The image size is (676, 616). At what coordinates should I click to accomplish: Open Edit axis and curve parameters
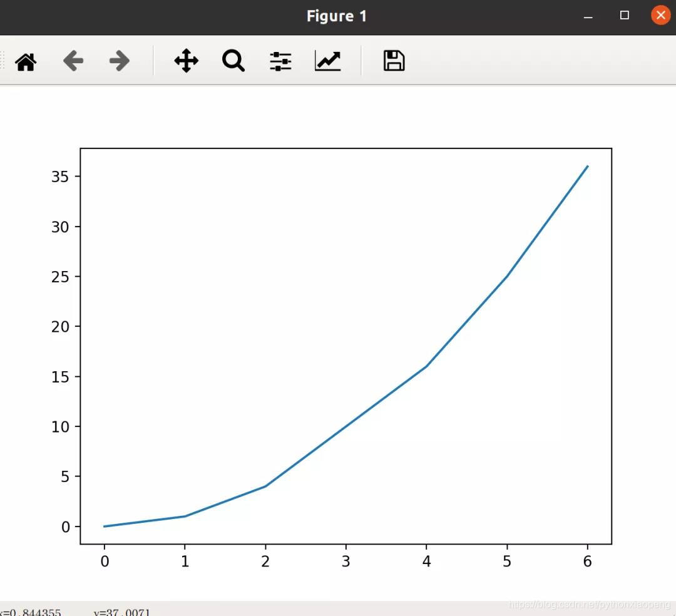point(327,61)
